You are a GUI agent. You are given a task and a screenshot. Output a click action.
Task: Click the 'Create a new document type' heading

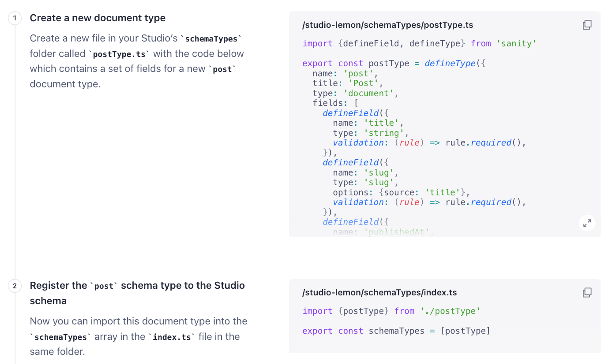coord(98,18)
